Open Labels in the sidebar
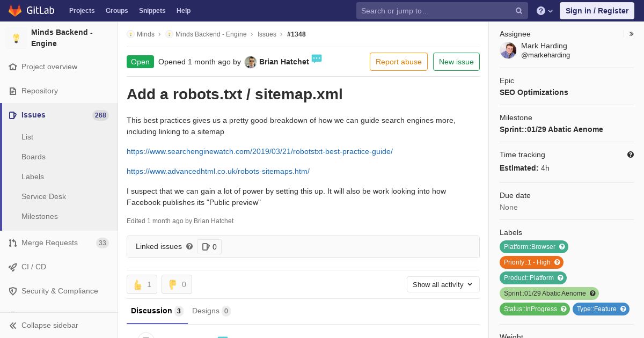This screenshot has width=644, height=338. tap(33, 177)
